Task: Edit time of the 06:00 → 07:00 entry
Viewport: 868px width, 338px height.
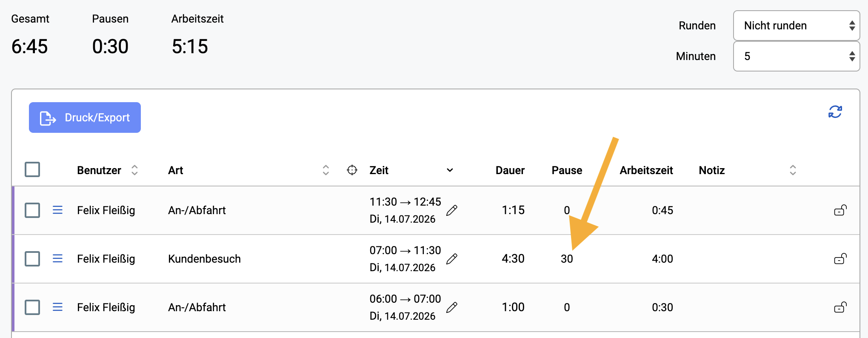Action: 452,307
